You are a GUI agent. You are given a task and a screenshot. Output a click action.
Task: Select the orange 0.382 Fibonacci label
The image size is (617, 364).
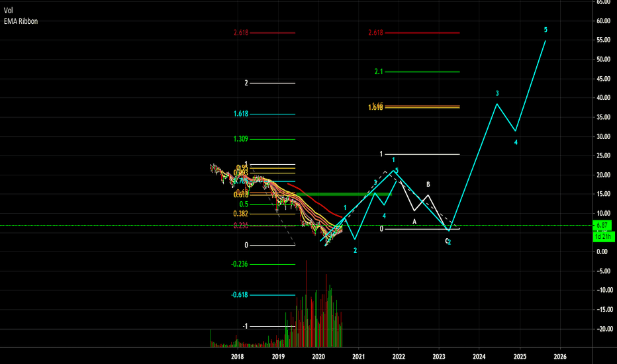click(241, 214)
